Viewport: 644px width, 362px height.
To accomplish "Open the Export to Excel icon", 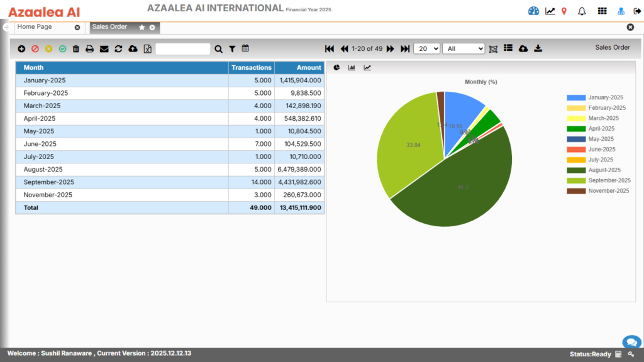I will click(x=147, y=48).
